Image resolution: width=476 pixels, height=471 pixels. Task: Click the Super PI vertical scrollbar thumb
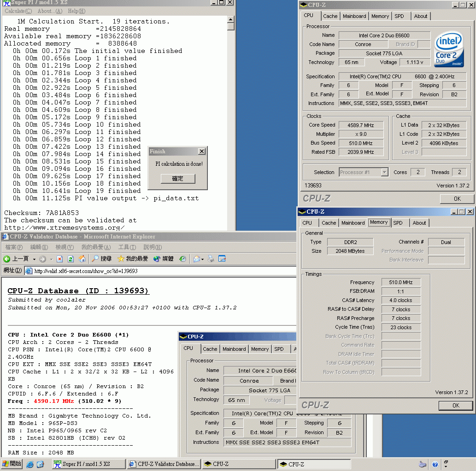tap(230, 27)
